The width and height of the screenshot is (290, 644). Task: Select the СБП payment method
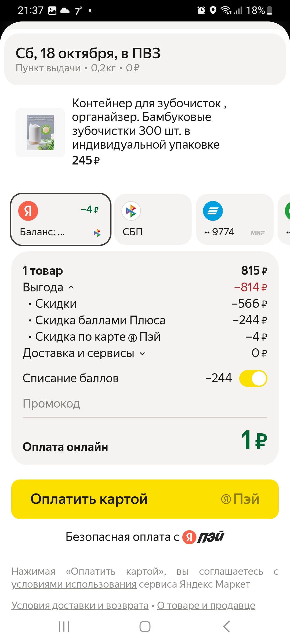tap(153, 219)
